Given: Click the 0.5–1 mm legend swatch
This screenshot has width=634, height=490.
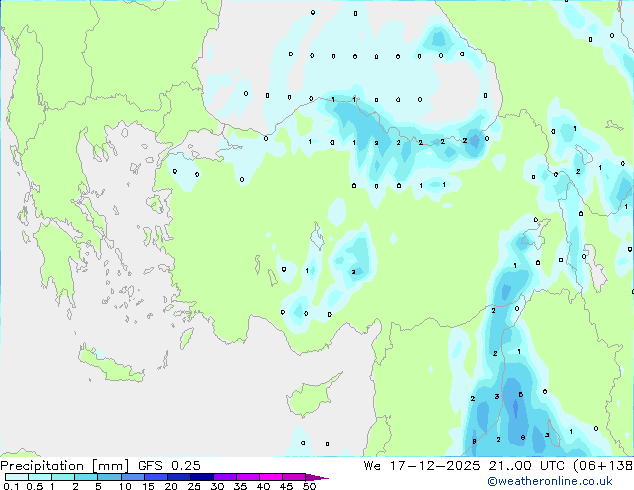Looking at the screenshot, I should click(40, 477).
